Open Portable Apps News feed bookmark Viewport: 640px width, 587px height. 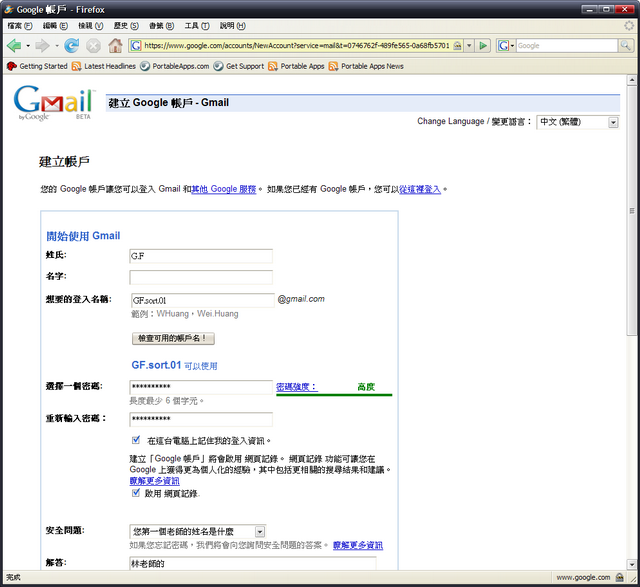pos(366,66)
